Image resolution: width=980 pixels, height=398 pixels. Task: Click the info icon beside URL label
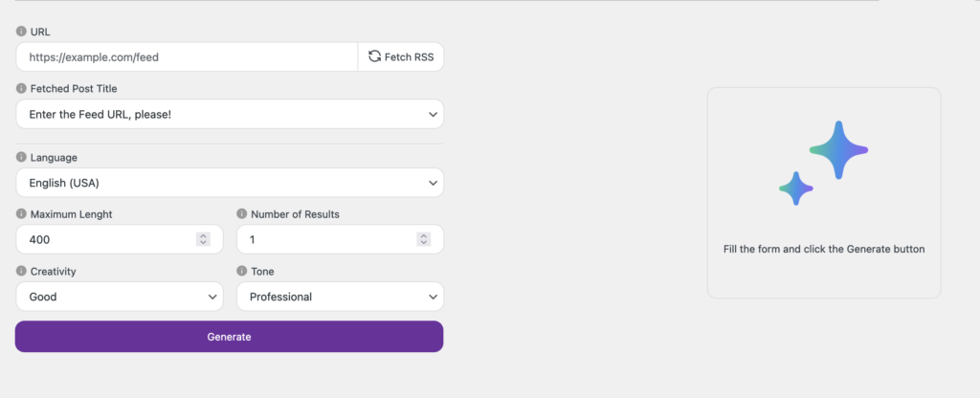pos(21,32)
